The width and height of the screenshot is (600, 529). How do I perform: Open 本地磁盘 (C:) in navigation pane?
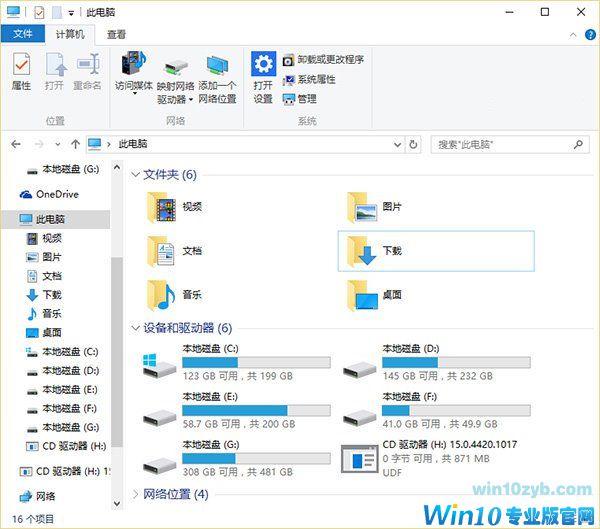pos(62,352)
